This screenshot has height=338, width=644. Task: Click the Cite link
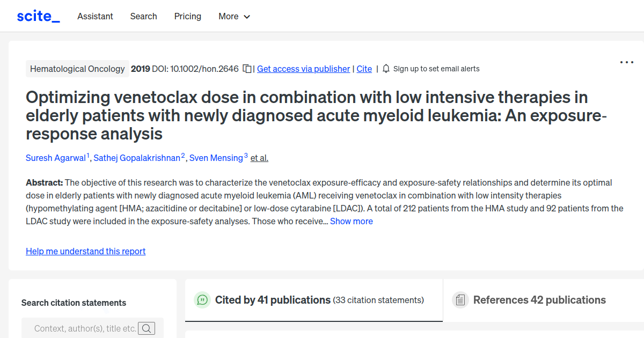pyautogui.click(x=364, y=69)
